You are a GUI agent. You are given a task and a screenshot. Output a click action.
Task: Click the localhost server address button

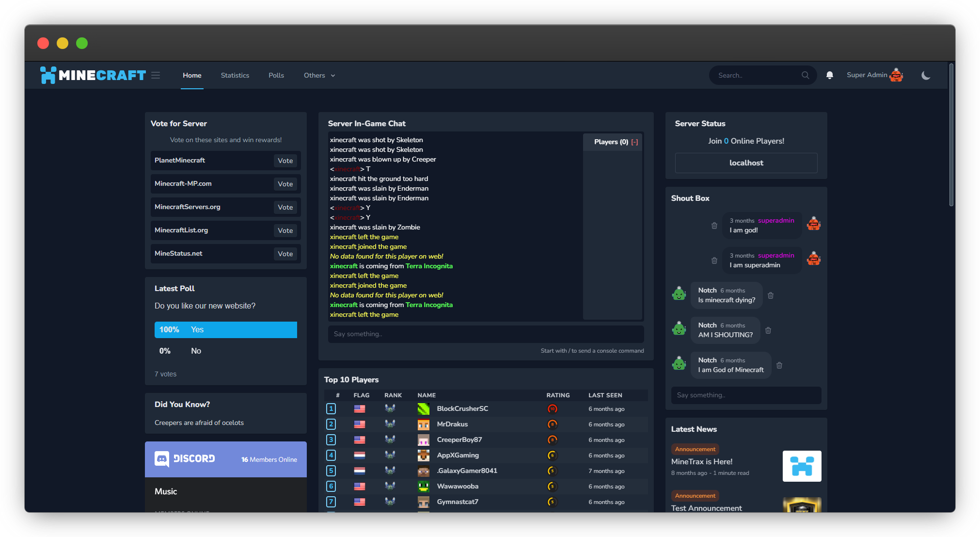click(745, 163)
